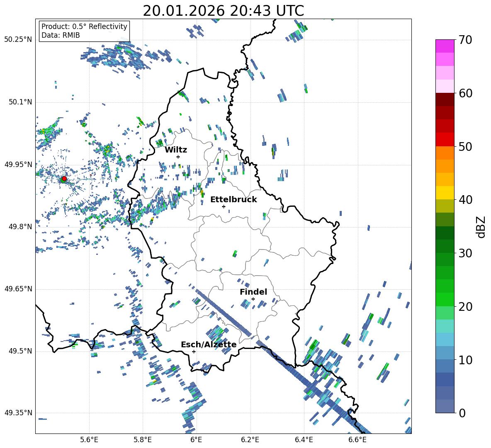Click the dark green 30 dBZ colorbar segment
491x448 pixels.
click(445, 246)
